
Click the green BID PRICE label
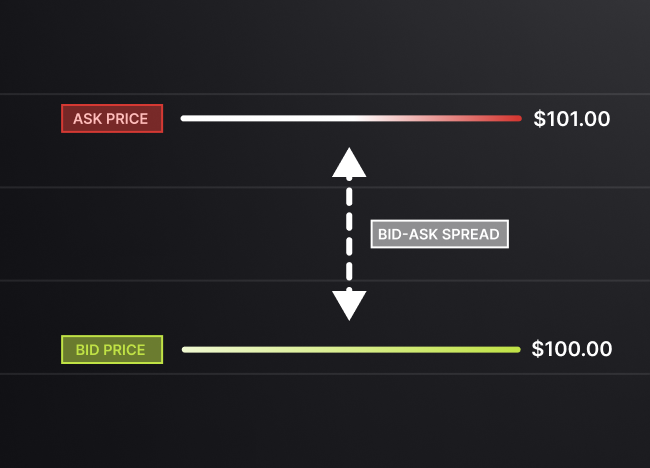[112, 349]
